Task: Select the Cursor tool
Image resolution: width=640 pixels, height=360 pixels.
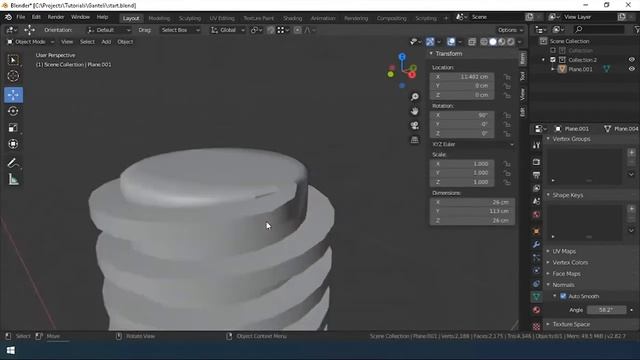Action: click(x=13, y=76)
